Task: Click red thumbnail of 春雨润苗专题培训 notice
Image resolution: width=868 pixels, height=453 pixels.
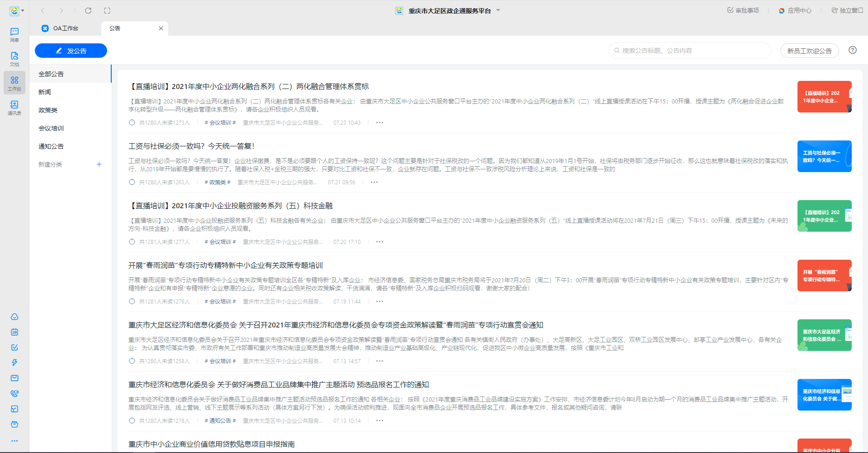Action: (825, 276)
